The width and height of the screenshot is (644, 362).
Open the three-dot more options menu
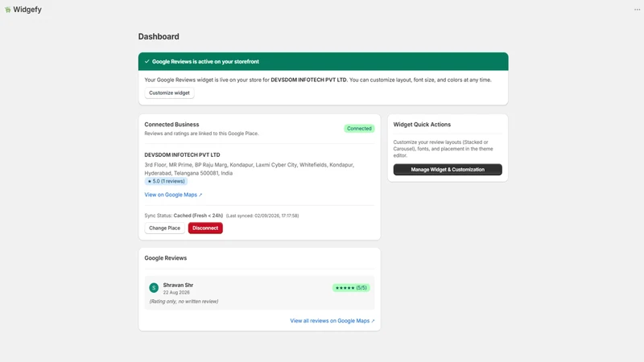(x=637, y=10)
